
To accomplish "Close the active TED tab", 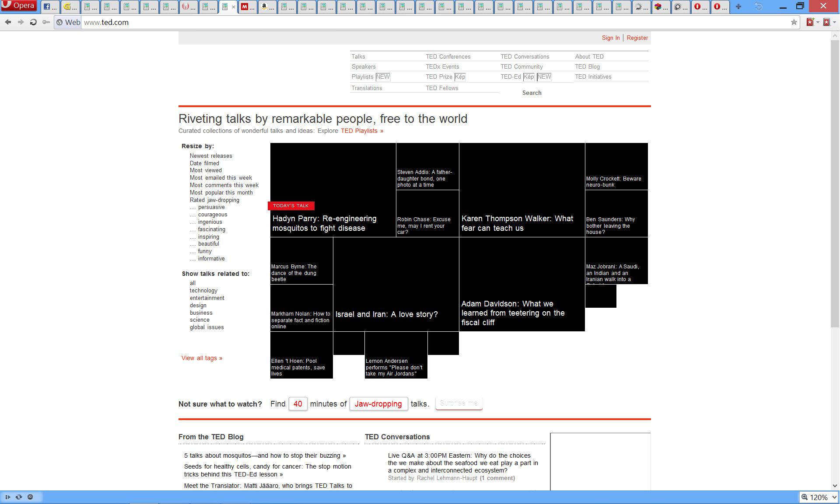I will (x=234, y=7).
